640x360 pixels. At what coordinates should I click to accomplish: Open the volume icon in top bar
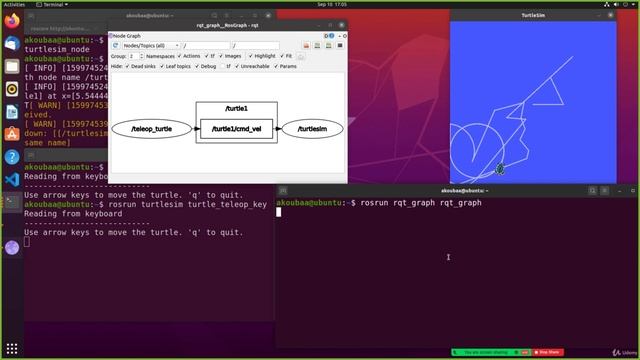616,4
